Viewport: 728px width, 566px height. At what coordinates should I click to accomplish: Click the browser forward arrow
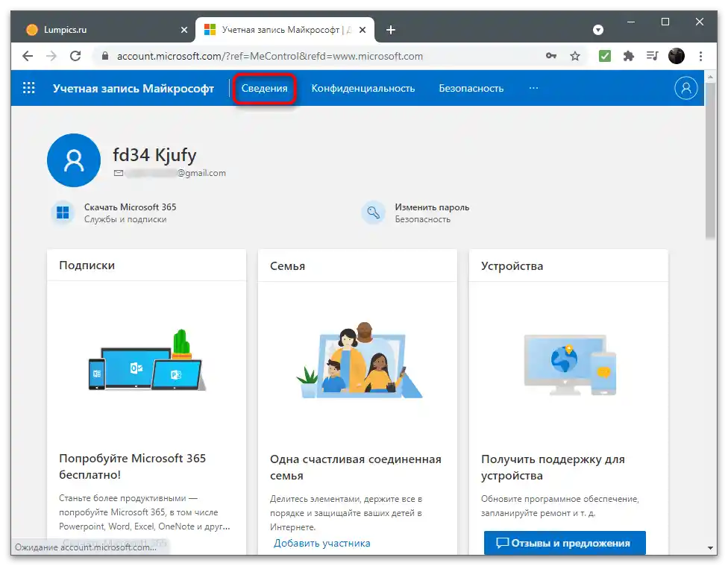(51, 56)
